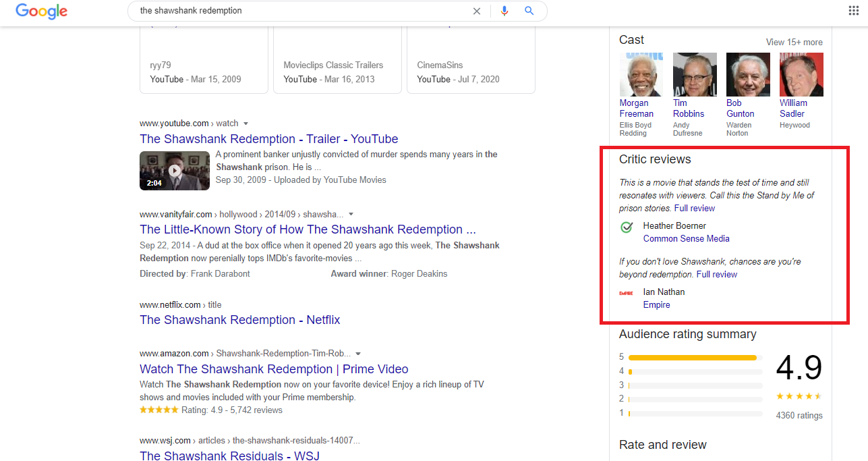Click the 4-star rating bar

[x=695, y=372]
